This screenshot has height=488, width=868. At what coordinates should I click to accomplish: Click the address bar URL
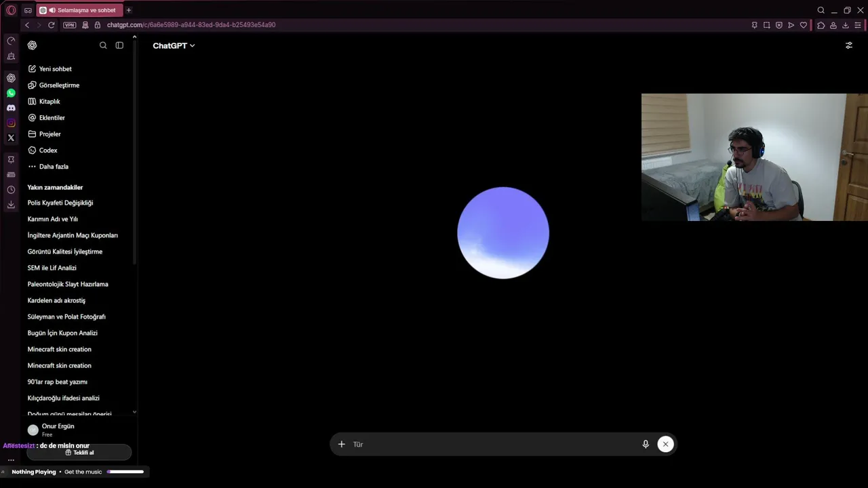pyautogui.click(x=191, y=25)
